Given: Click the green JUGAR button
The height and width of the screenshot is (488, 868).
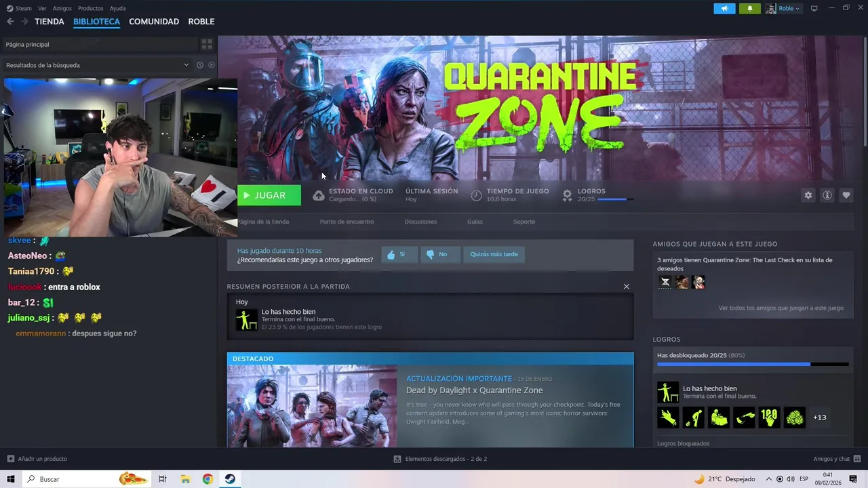Looking at the screenshot, I should tap(269, 195).
